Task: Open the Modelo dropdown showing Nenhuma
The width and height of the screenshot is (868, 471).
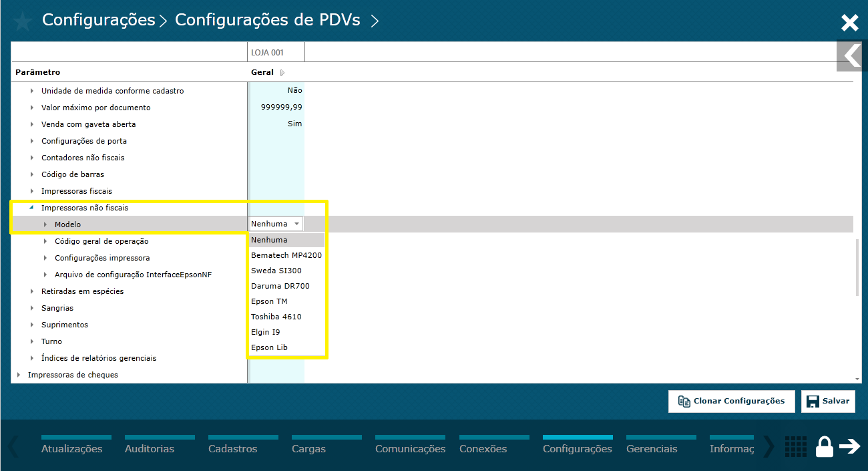Action: point(275,224)
